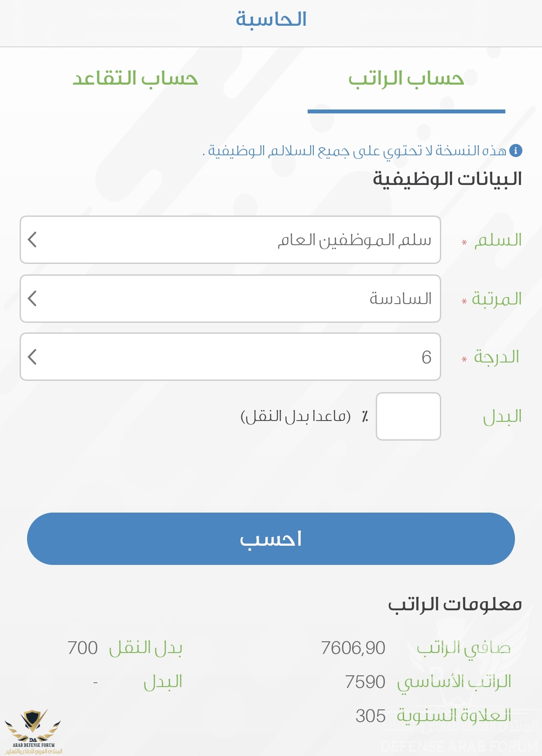Click the chevron arrow in the الدرجة field

[32, 357]
